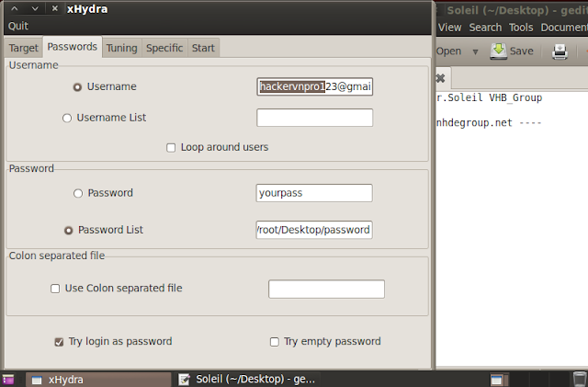The image size is (588, 387).
Task: Click the Password List path field
Action: coord(314,230)
